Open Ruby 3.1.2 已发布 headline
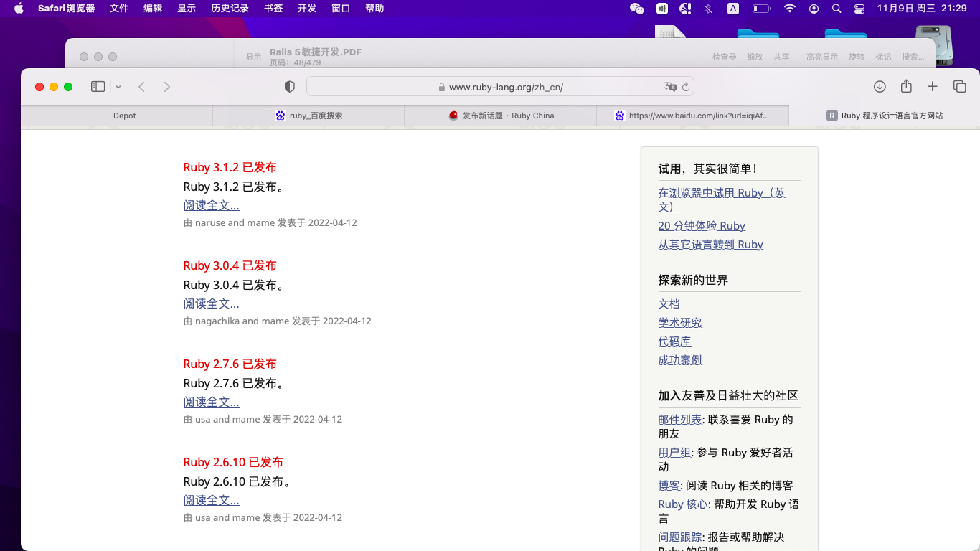The image size is (980, 551). [230, 167]
